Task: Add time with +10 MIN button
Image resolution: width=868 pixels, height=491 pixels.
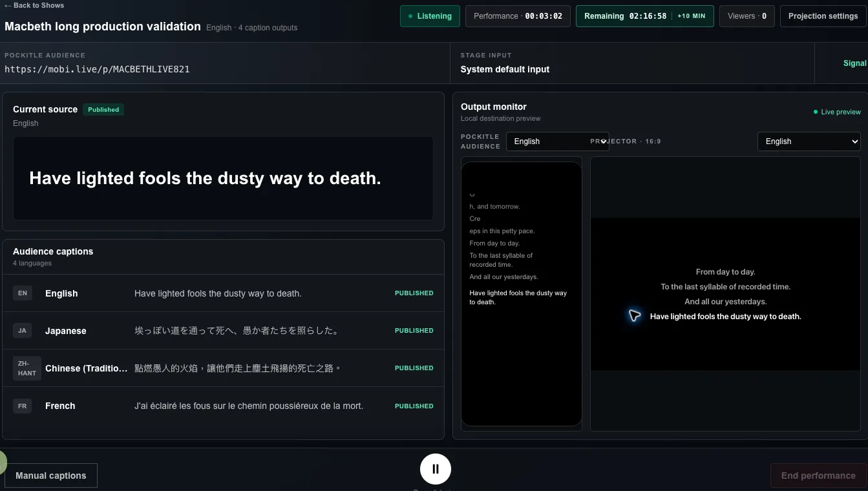Action: pyautogui.click(x=691, y=16)
